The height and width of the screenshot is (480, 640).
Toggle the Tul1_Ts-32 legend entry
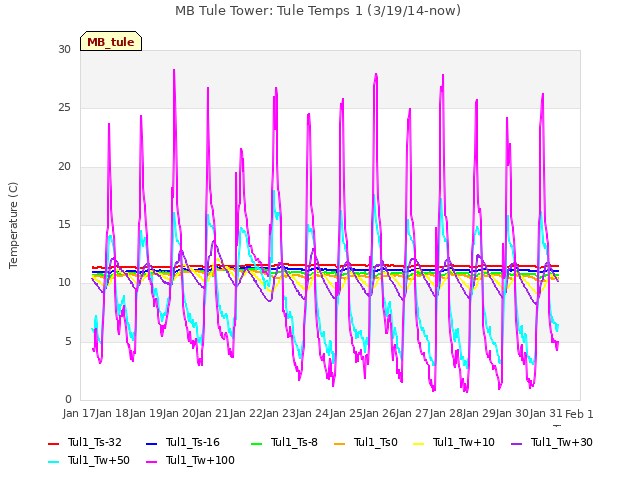85,442
